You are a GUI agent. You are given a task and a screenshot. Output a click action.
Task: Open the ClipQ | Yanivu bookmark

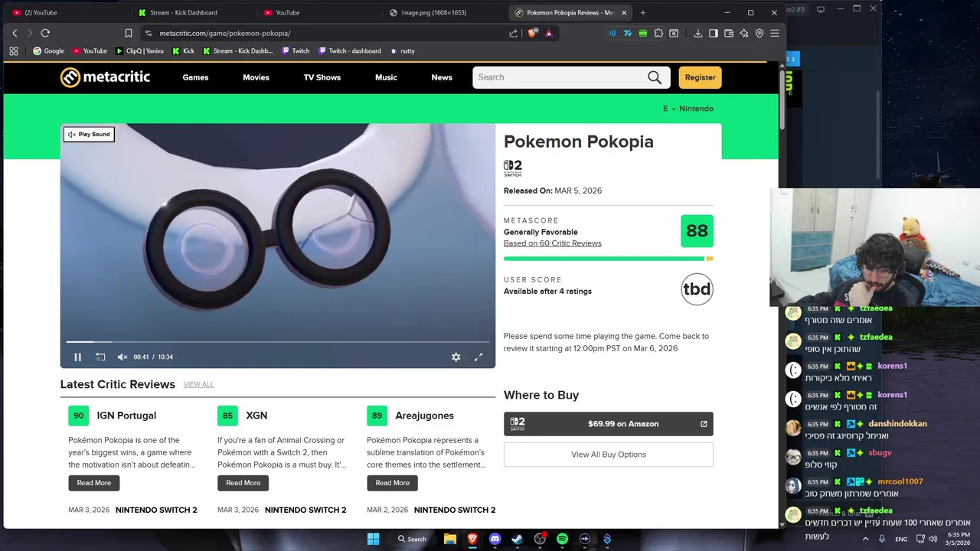click(x=139, y=51)
